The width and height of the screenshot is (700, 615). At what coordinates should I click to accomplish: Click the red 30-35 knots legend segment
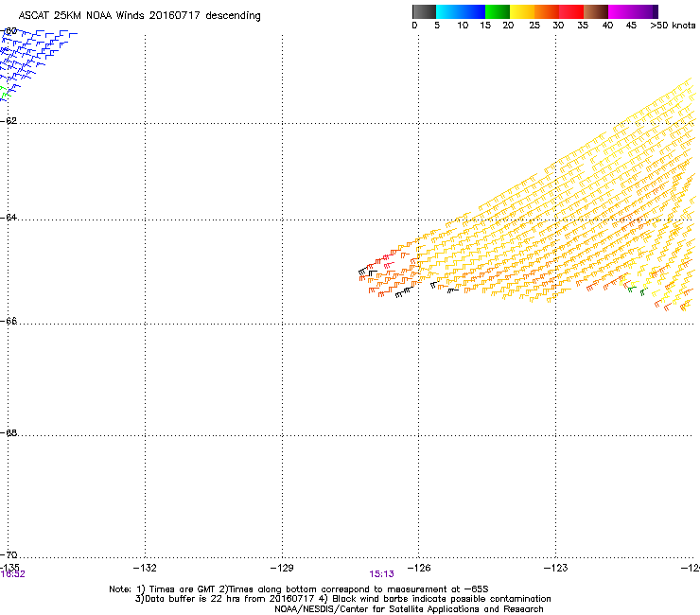571,11
